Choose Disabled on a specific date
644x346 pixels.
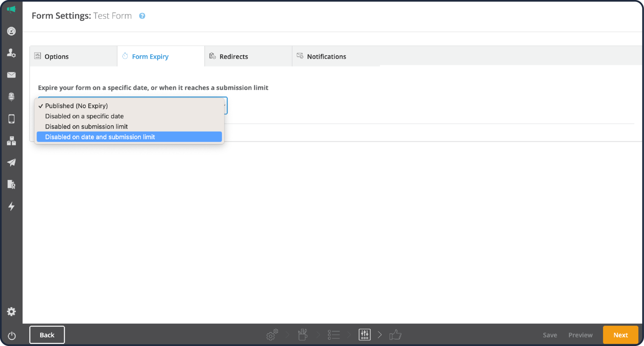click(84, 116)
